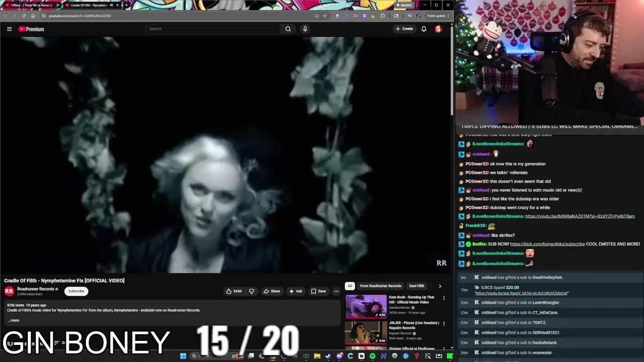
Task: Open options for the Kate Bush video
Action: [x=444, y=298]
